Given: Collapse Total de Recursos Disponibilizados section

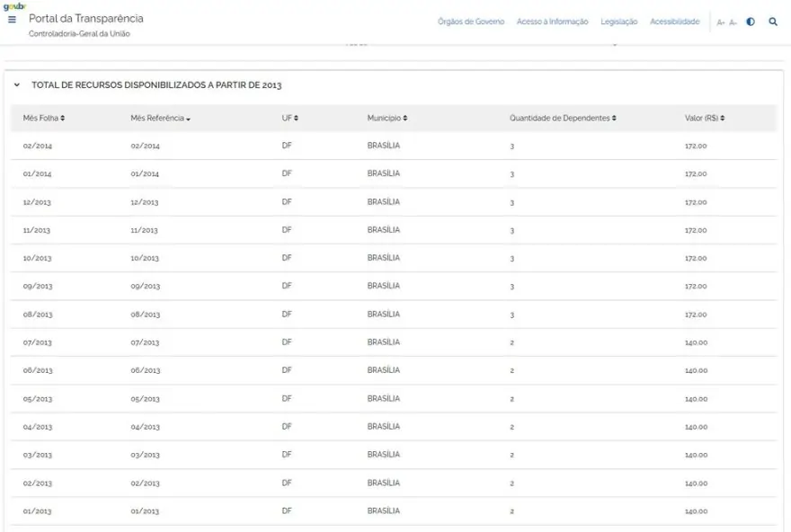Looking at the screenshot, I should pyautogui.click(x=17, y=85).
